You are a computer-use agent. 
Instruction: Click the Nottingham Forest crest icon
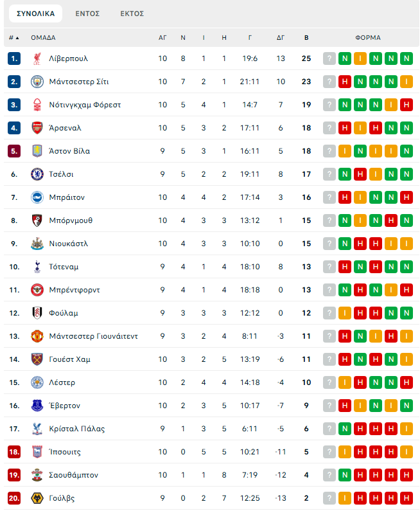37,105
